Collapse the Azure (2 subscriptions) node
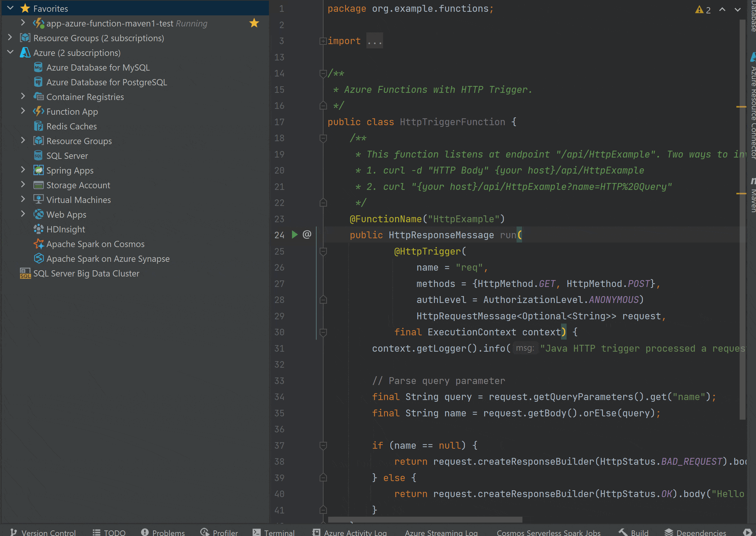The image size is (756, 536). point(10,52)
